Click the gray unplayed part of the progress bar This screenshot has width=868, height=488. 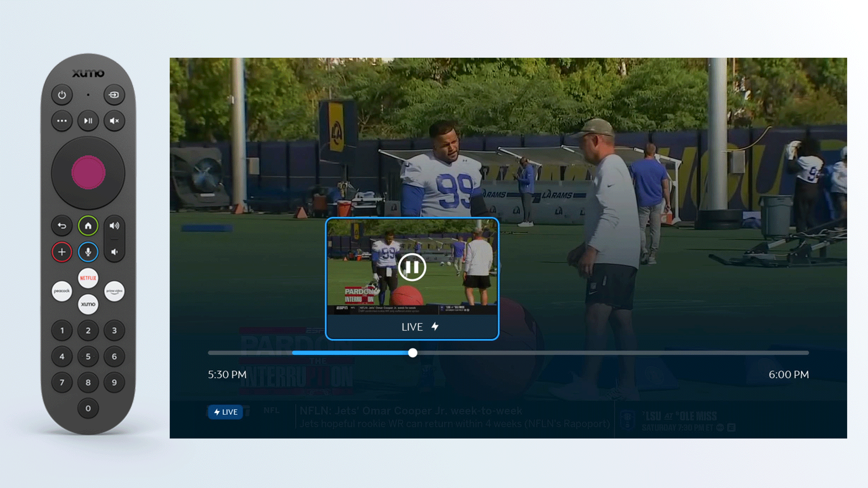click(x=613, y=353)
